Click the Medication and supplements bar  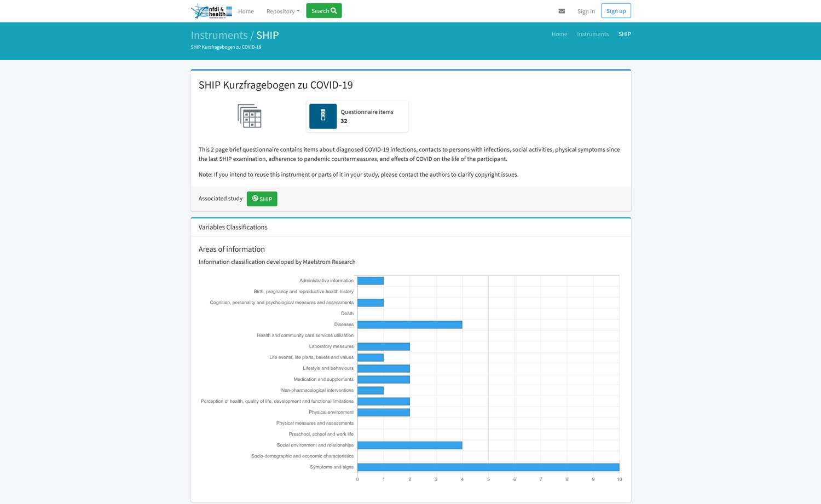(x=384, y=379)
